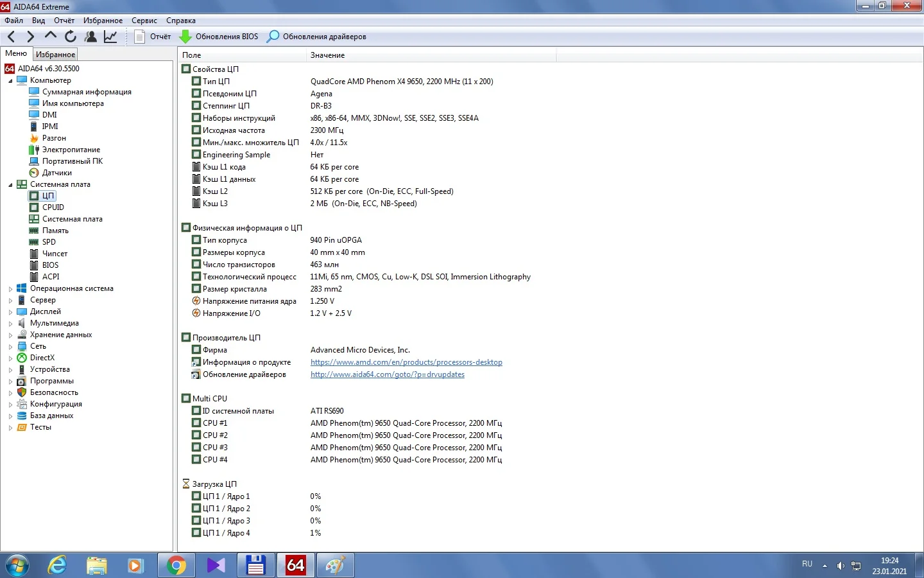
Task: Click Обновления драйверов toolbar button
Action: tap(317, 37)
